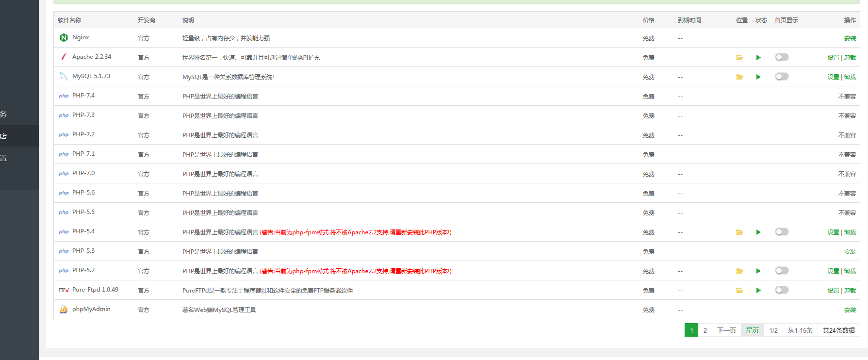Open the PHP-5.2 folder location icon

(739, 271)
